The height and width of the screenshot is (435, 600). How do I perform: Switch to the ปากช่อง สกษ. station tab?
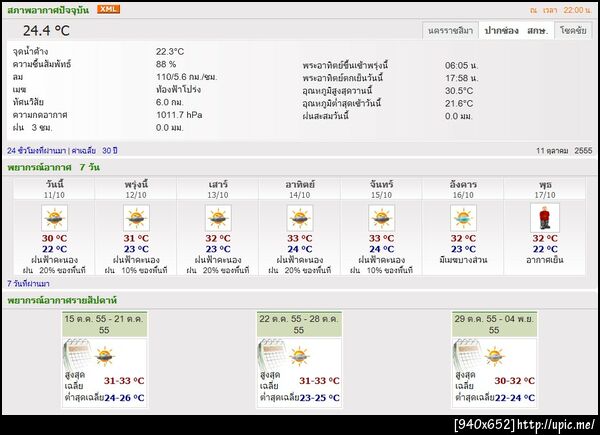(516, 31)
